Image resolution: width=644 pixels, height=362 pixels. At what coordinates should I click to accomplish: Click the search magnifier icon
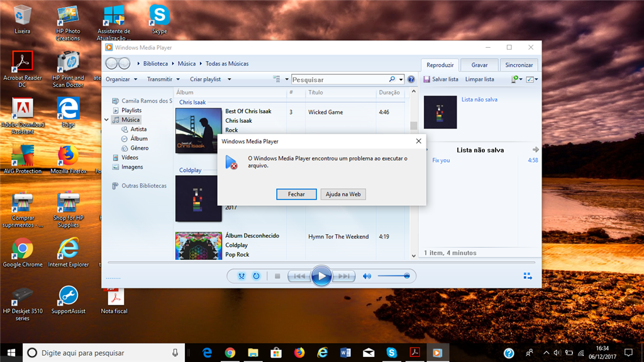click(392, 79)
